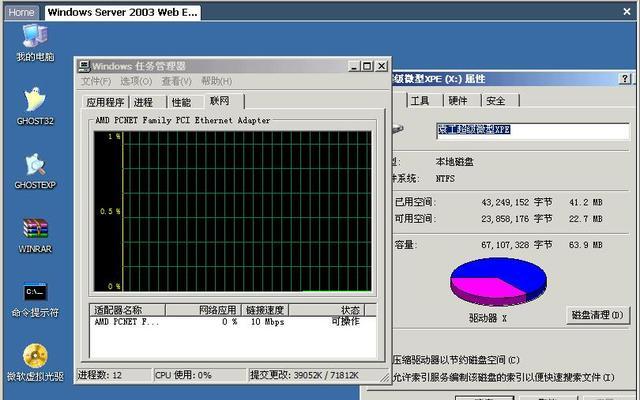This screenshot has height=400, width=640.
Task: Select the 微软虚拟光驱 desktop icon
Action: pos(35,362)
